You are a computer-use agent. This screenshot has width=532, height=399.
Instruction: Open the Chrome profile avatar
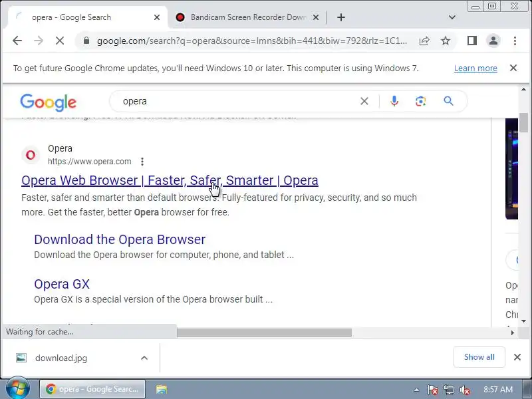493,41
